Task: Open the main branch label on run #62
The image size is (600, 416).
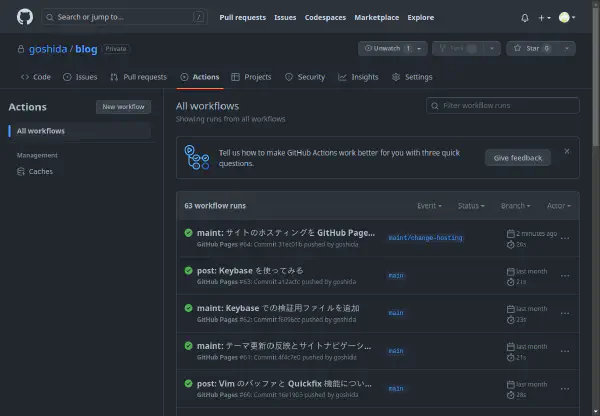Action: pos(396,313)
